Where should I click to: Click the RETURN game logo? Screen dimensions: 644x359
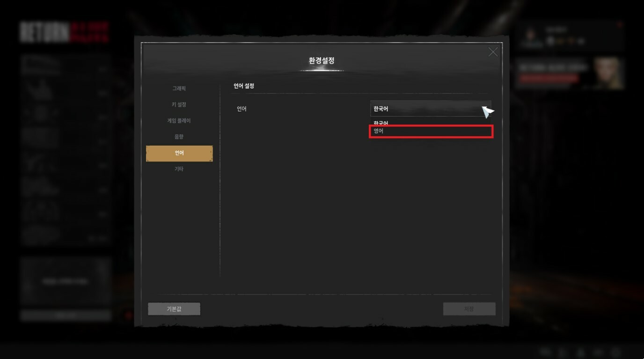click(x=65, y=32)
